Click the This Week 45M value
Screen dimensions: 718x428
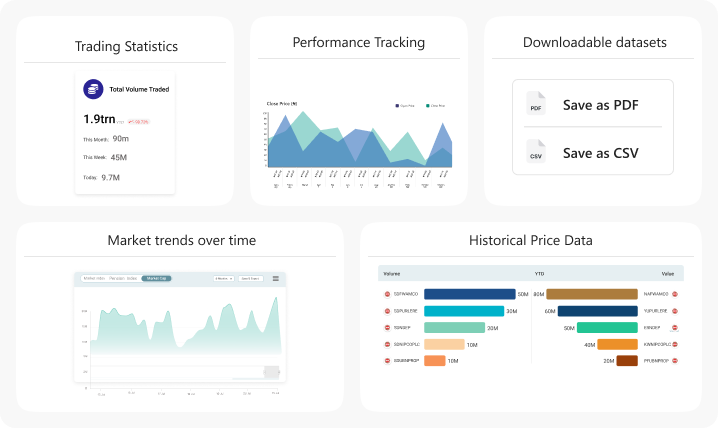coord(119,157)
